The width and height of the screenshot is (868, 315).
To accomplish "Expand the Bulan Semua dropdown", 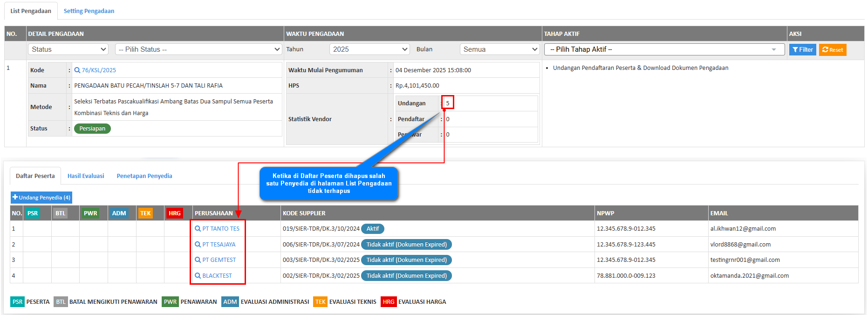I will 499,49.
